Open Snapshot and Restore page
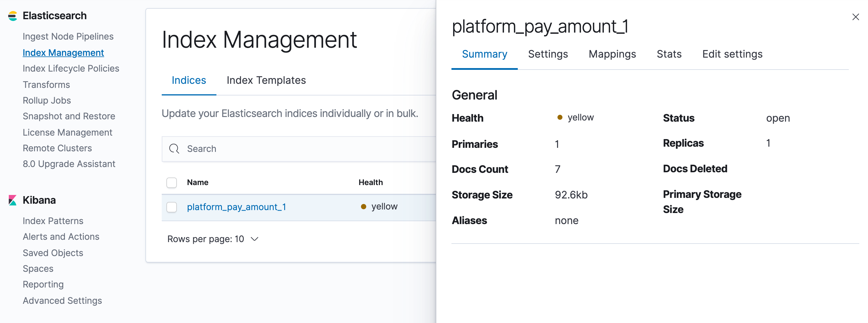Screen dimensions: 868x323 click(69, 116)
